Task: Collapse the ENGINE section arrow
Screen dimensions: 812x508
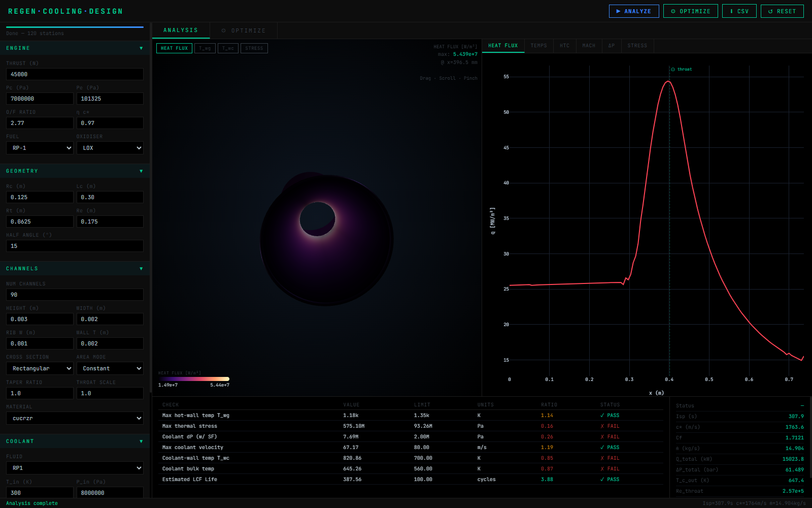Action: point(141,48)
